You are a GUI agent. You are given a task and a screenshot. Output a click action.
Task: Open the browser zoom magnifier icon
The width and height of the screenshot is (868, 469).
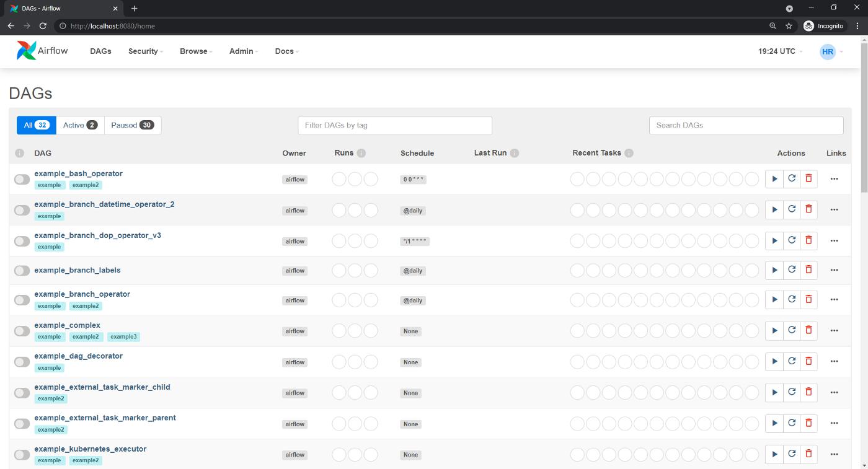click(773, 26)
